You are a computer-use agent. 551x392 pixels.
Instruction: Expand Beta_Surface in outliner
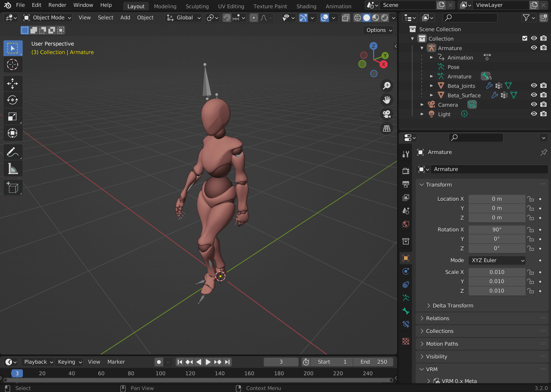431,95
